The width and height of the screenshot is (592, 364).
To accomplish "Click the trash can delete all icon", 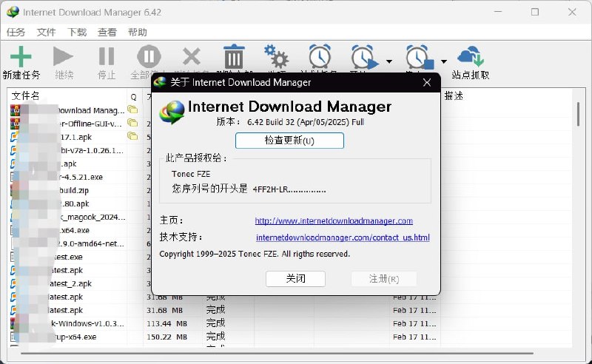I will tap(234, 57).
